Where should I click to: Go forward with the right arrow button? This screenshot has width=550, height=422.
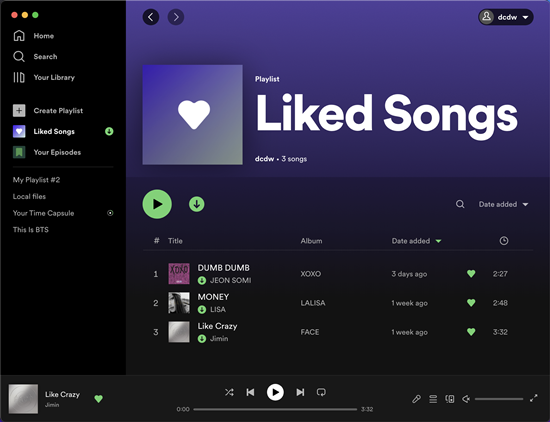[x=176, y=17]
